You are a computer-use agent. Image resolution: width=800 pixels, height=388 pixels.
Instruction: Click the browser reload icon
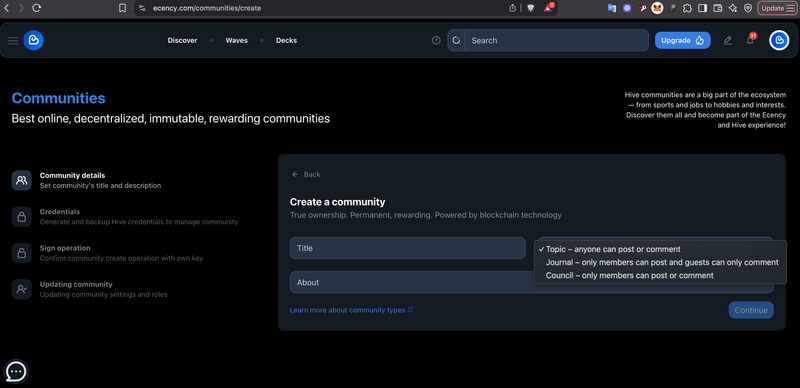37,8
